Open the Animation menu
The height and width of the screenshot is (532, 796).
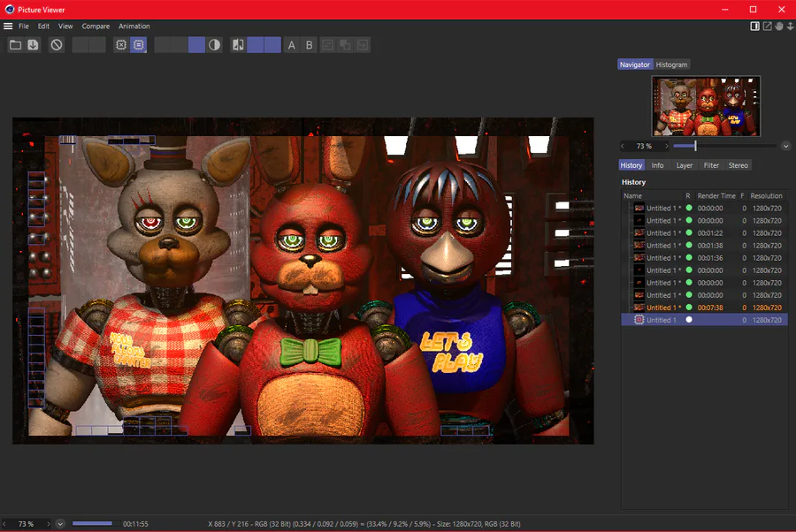click(x=134, y=26)
